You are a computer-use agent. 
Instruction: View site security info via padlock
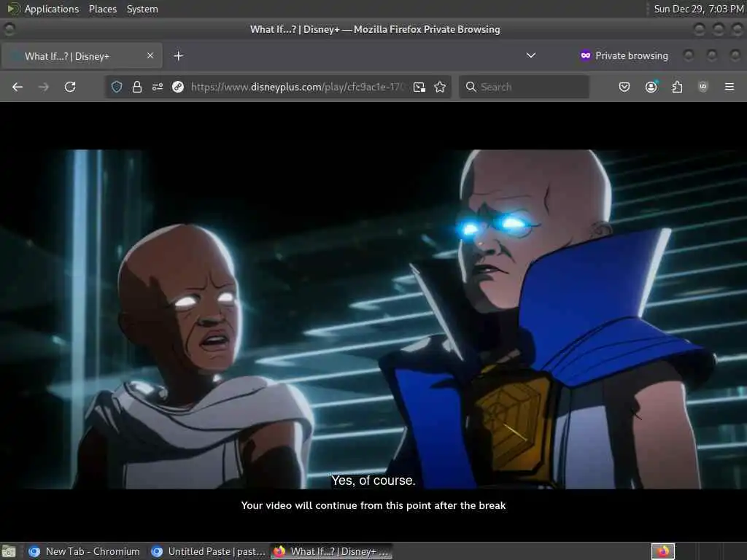[136, 87]
